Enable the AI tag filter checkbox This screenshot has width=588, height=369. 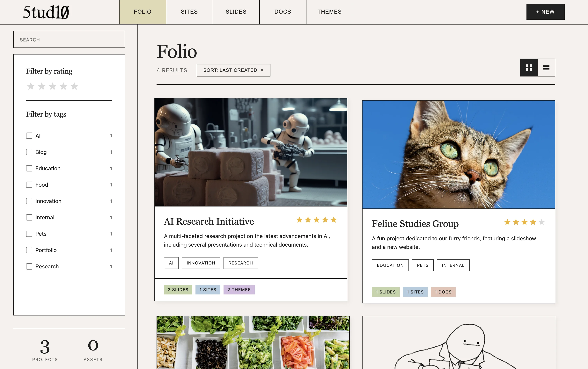[x=29, y=136]
